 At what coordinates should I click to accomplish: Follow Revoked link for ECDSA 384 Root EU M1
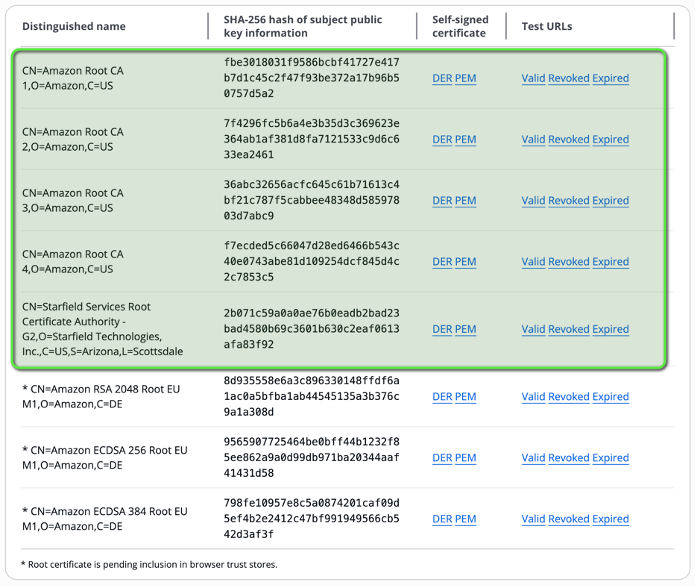coord(571,520)
